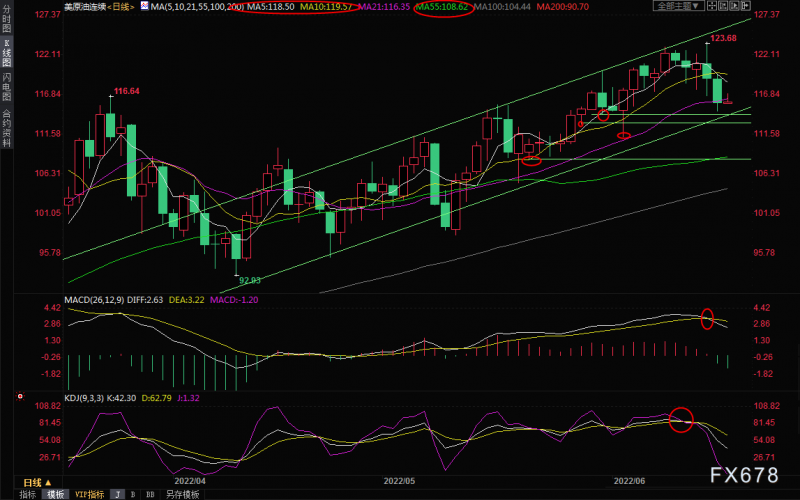Image resolution: width=800 pixels, height=500 pixels.
Task: Click the 另存模板 button
Action: [x=182, y=494]
